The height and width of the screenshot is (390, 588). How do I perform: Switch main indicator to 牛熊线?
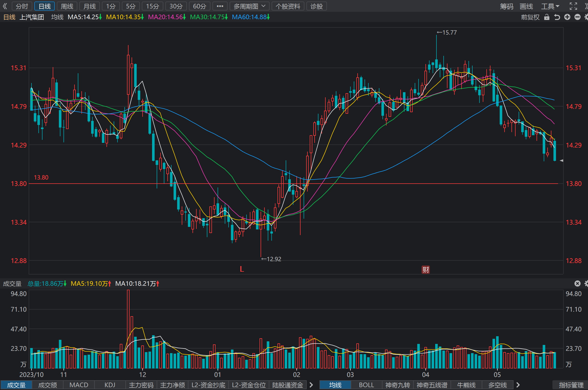[x=466, y=385]
